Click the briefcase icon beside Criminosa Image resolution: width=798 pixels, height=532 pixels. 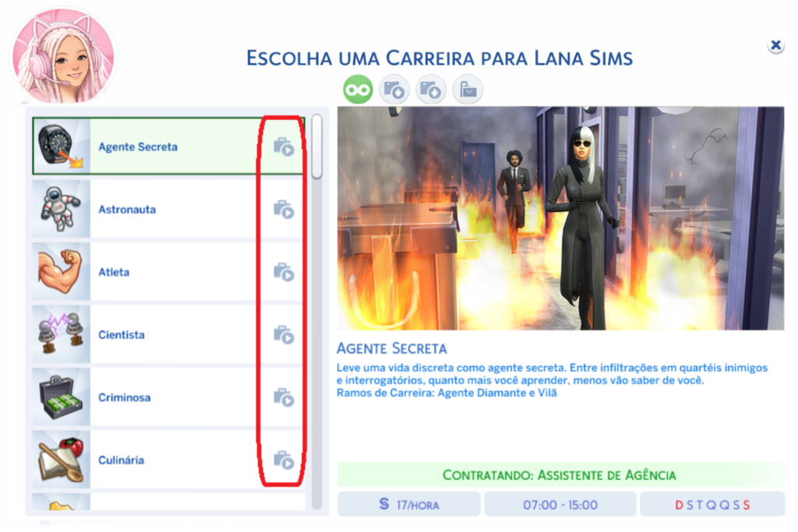pos(284,397)
